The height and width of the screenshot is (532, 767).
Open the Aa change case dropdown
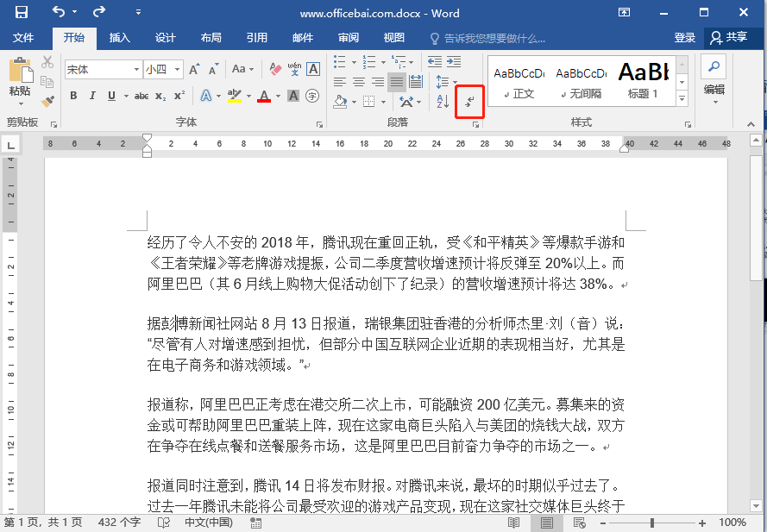pos(242,69)
